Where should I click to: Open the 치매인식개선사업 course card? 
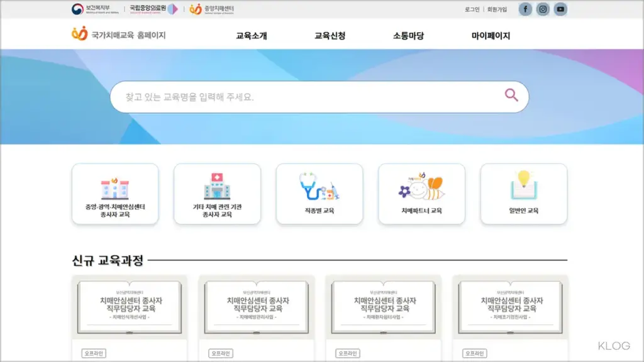129,308
